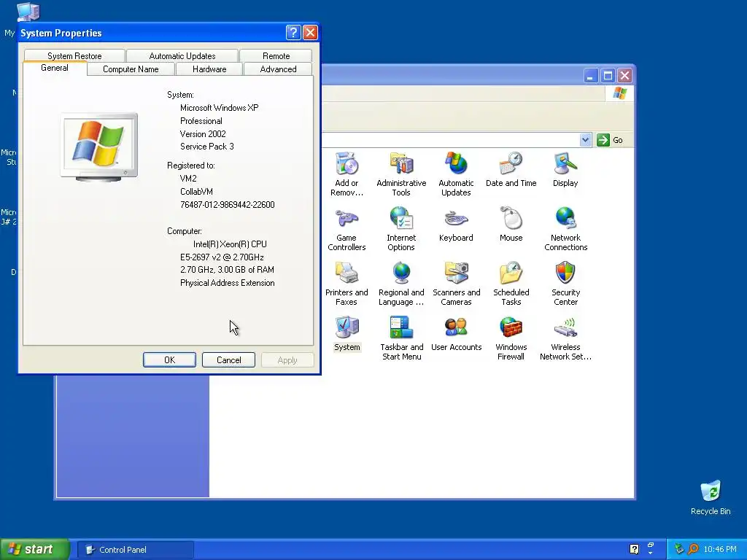Click the tray network connection icon
This screenshot has height=560, width=747.
[679, 549]
